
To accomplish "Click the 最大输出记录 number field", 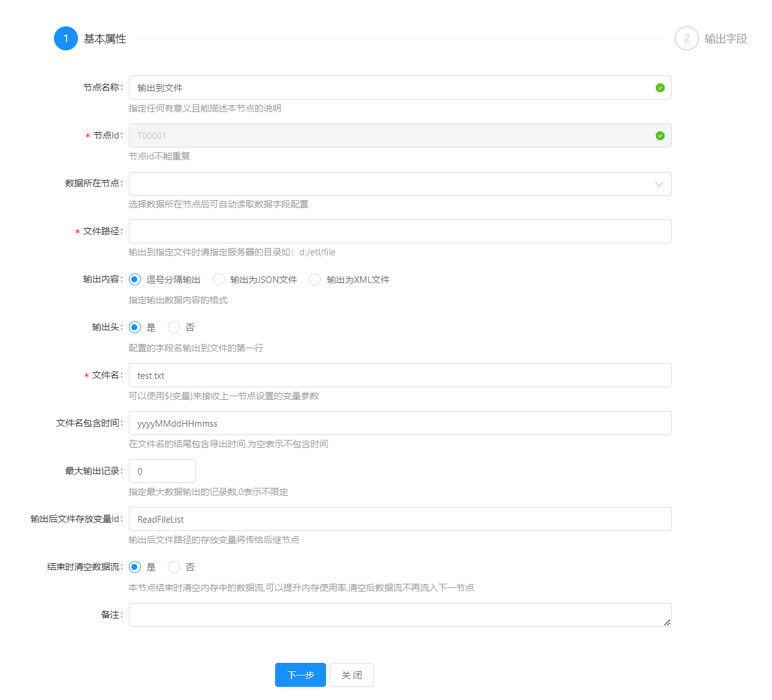I will [162, 472].
